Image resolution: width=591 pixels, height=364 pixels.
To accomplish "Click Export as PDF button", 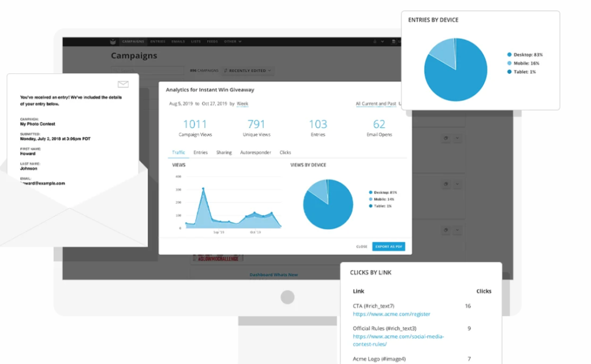I will point(388,246).
